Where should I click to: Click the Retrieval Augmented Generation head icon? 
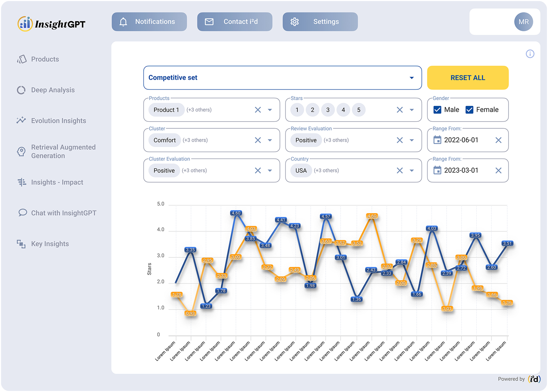(x=21, y=151)
